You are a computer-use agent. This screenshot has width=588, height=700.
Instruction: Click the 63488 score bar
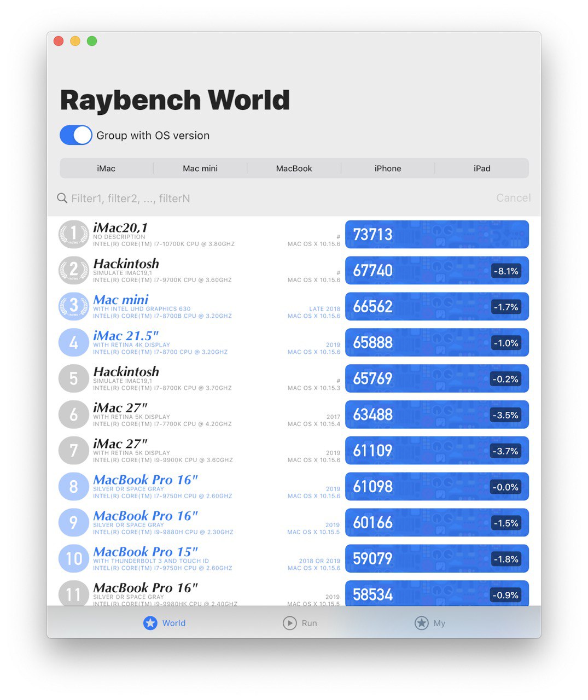coord(437,415)
